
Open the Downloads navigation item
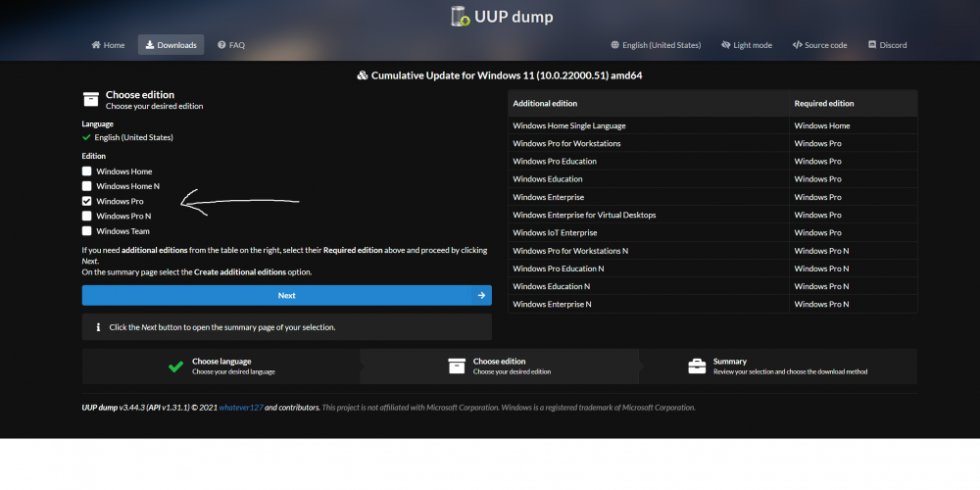(171, 45)
